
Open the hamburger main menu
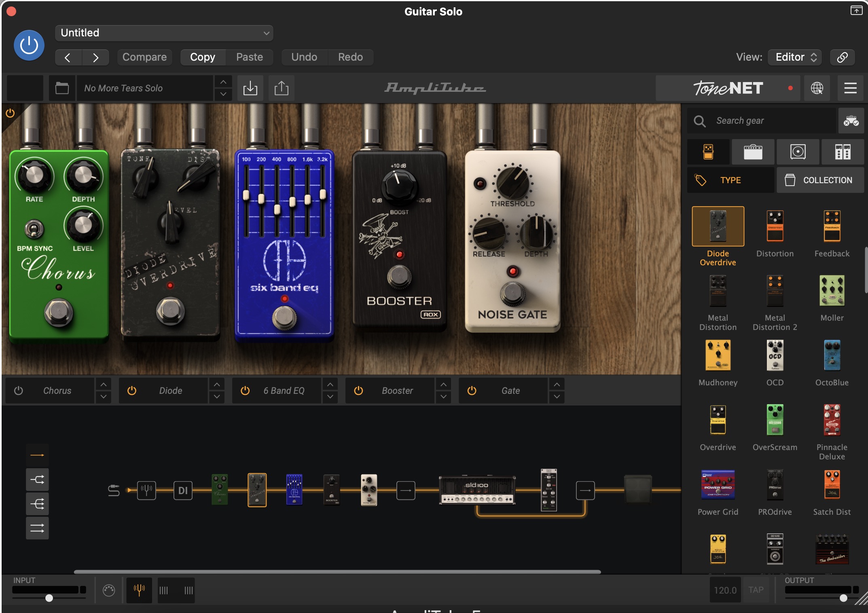[851, 88]
